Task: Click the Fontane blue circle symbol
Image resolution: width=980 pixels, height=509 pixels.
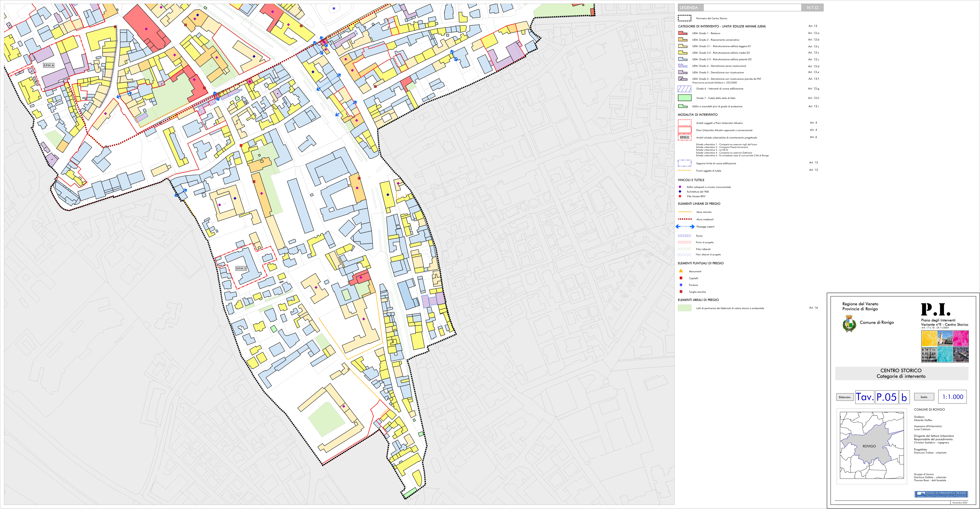Action: [681, 285]
